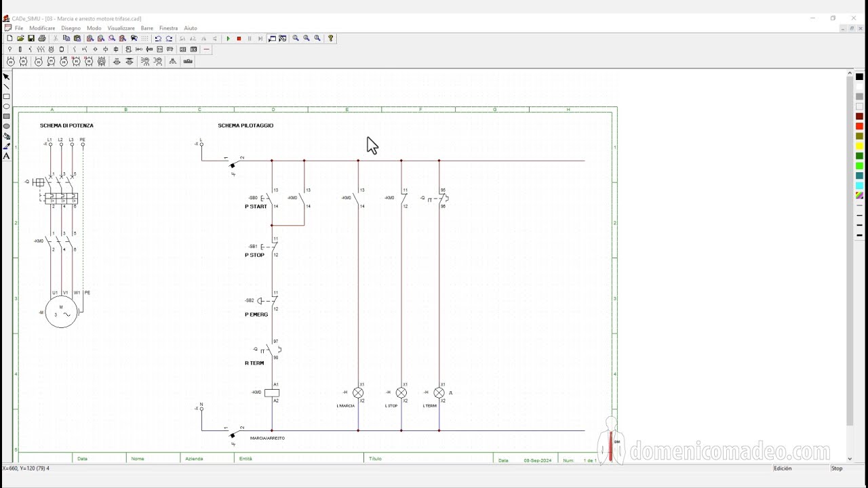Select the Text tool
This screenshot has height=488, width=868.
point(7,156)
